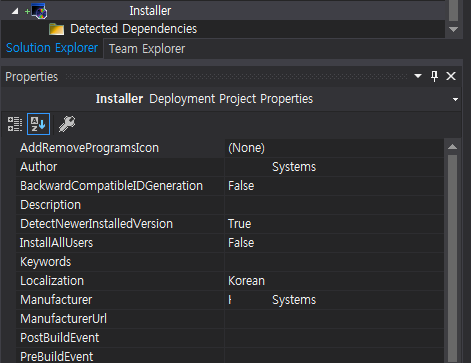This screenshot has height=363, width=472.
Task: Click the empty Description value field
Action: [334, 205]
